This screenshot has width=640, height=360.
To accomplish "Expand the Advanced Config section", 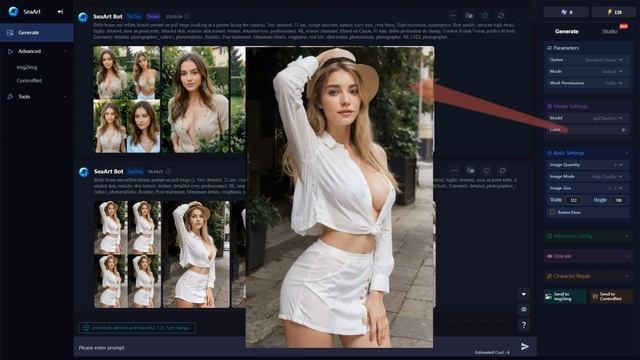I will [x=588, y=236].
